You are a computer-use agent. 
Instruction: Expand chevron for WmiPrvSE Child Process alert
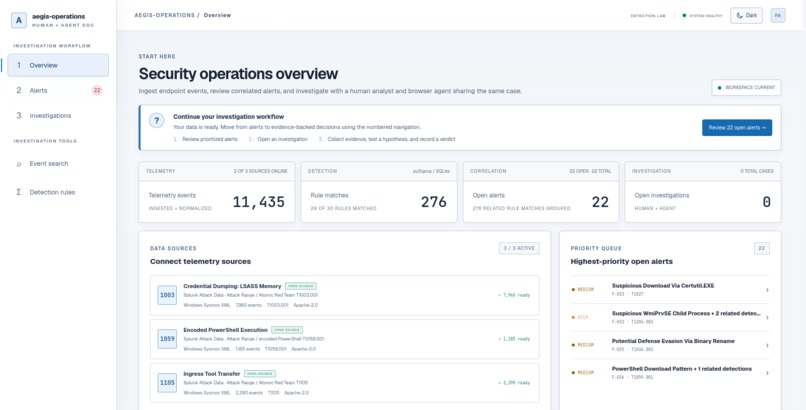767,318
